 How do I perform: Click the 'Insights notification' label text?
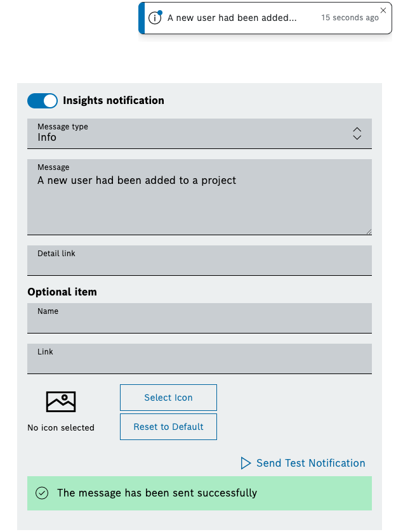point(114,101)
